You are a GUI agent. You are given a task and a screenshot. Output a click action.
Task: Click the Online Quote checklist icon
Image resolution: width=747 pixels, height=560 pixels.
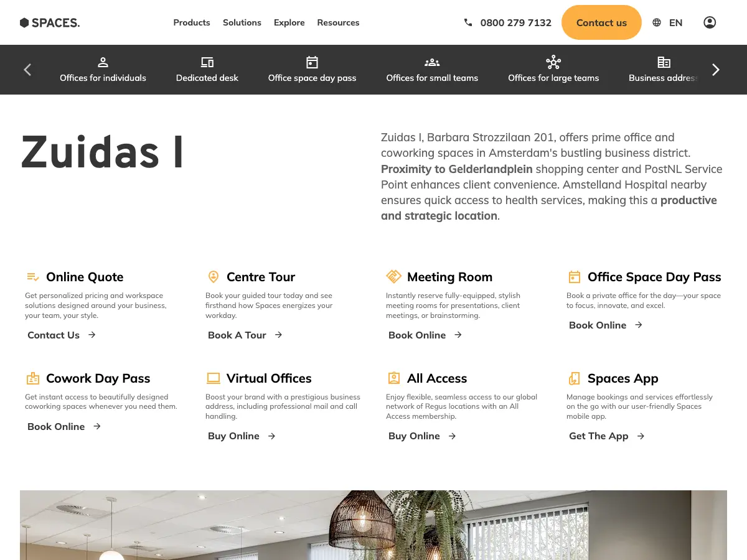33,277
